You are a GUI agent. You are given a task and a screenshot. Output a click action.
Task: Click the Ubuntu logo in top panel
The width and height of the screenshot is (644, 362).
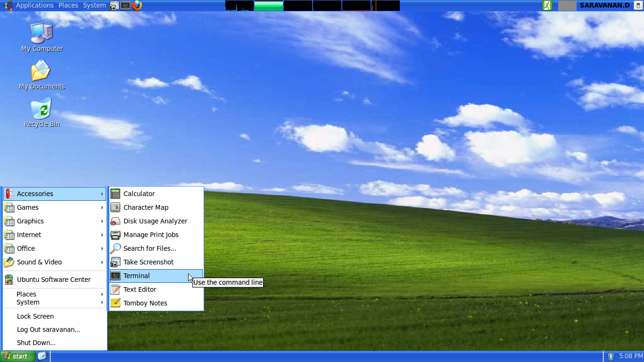click(x=8, y=6)
